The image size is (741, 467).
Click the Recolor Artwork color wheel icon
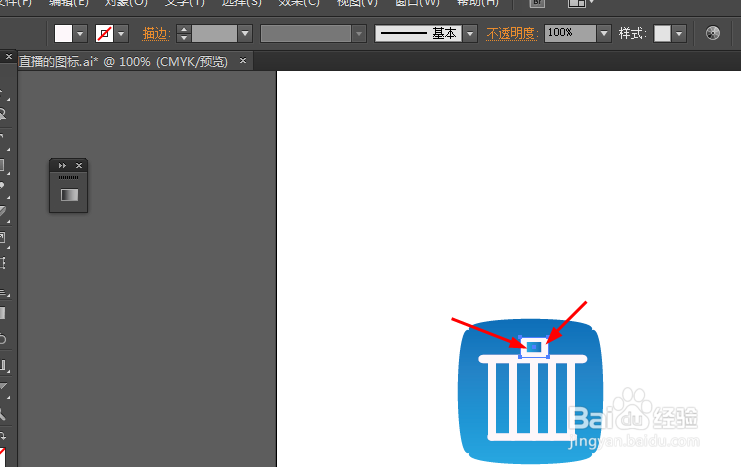(713, 33)
